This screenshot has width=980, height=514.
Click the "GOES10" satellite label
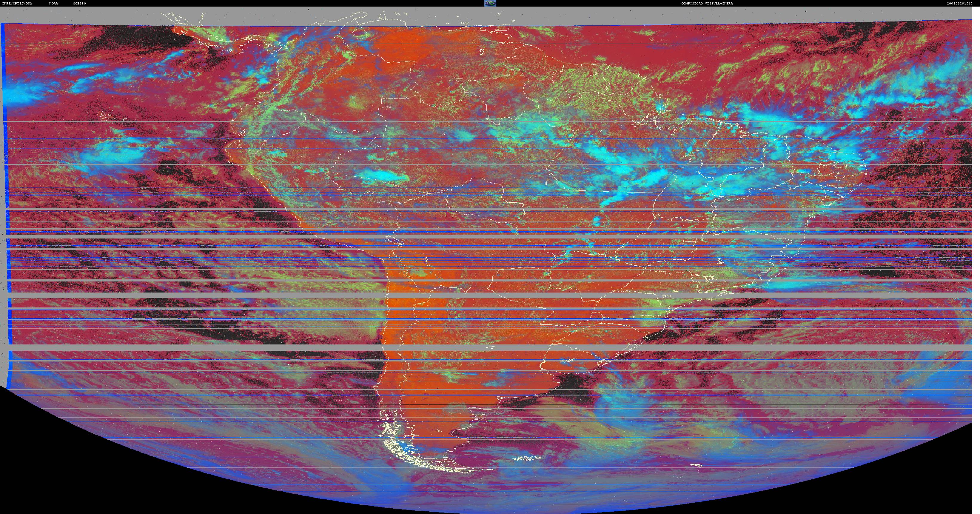(79, 3)
